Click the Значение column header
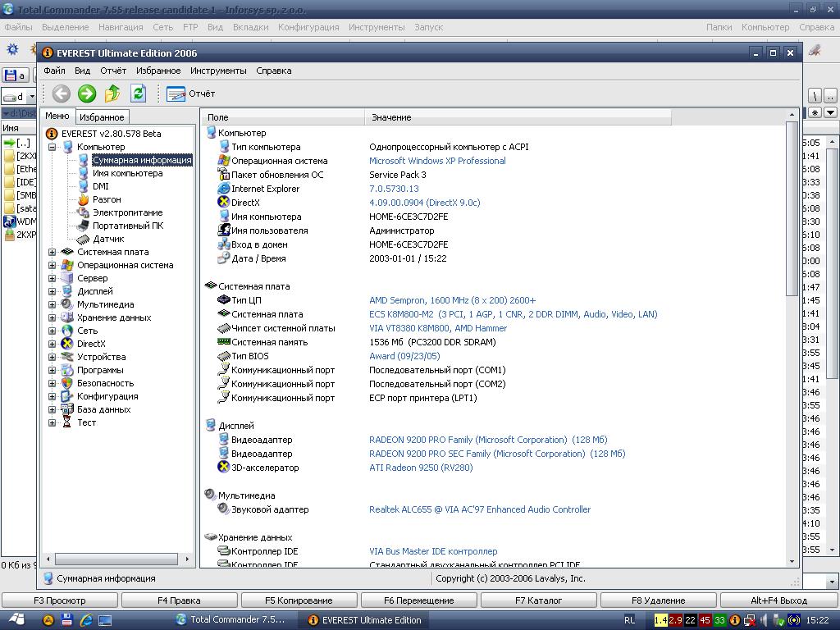Viewport: 840px width, 630px height. (391, 117)
